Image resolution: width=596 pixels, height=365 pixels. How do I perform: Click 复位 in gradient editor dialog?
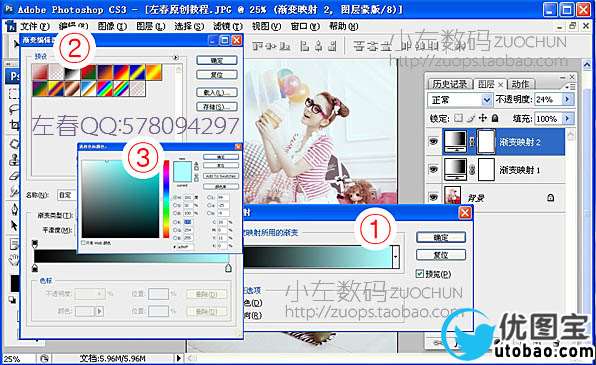click(217, 75)
